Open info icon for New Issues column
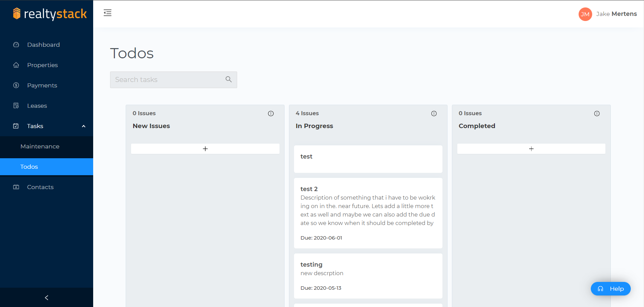The image size is (644, 307). point(271,114)
